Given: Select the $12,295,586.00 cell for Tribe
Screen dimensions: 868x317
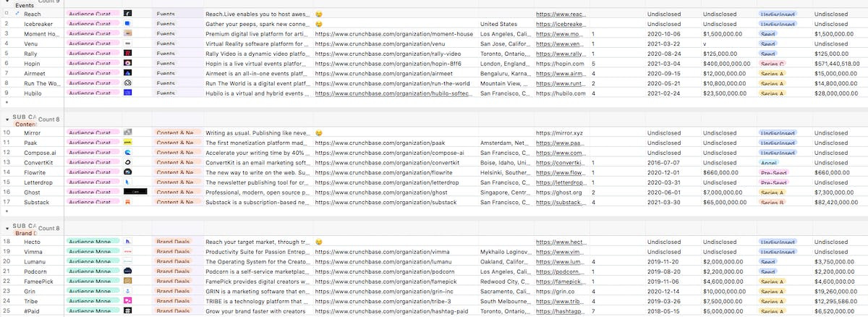Looking at the screenshot, I should pyautogui.click(x=839, y=300).
